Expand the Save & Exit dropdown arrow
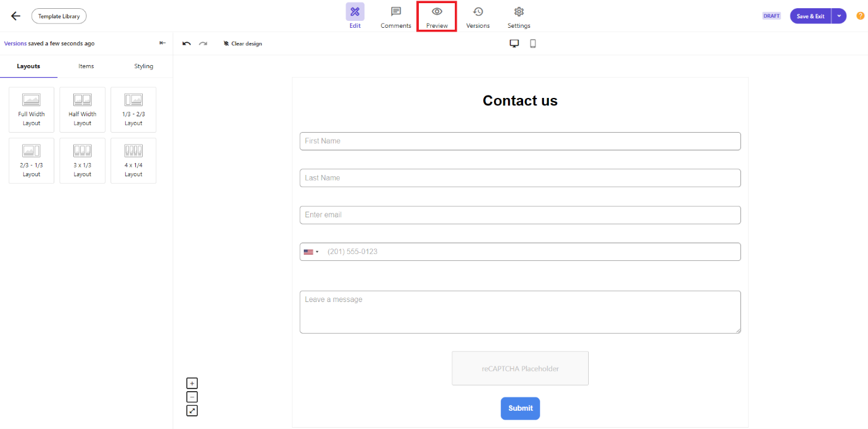The image size is (868, 429). coord(839,16)
